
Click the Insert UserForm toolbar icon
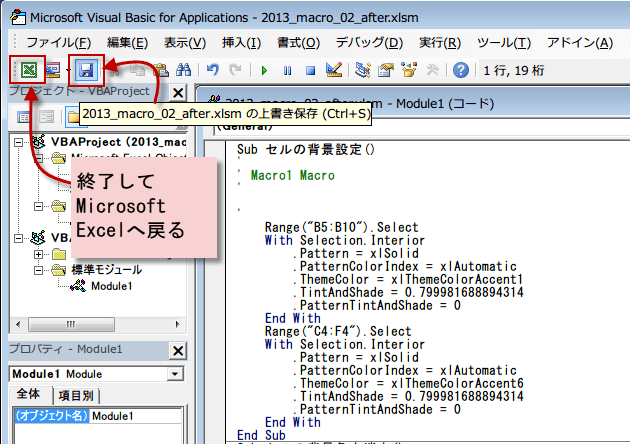tap(53, 70)
